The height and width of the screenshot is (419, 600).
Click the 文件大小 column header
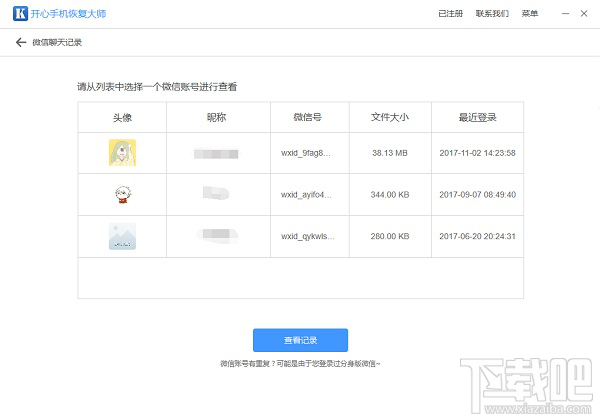tap(390, 117)
